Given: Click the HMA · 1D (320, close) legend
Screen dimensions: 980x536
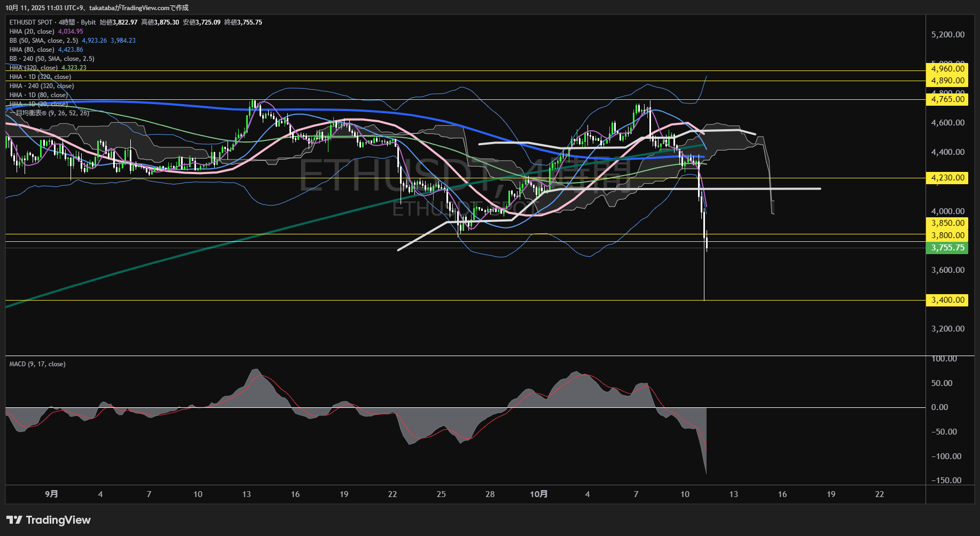Looking at the screenshot, I should click(40, 77).
